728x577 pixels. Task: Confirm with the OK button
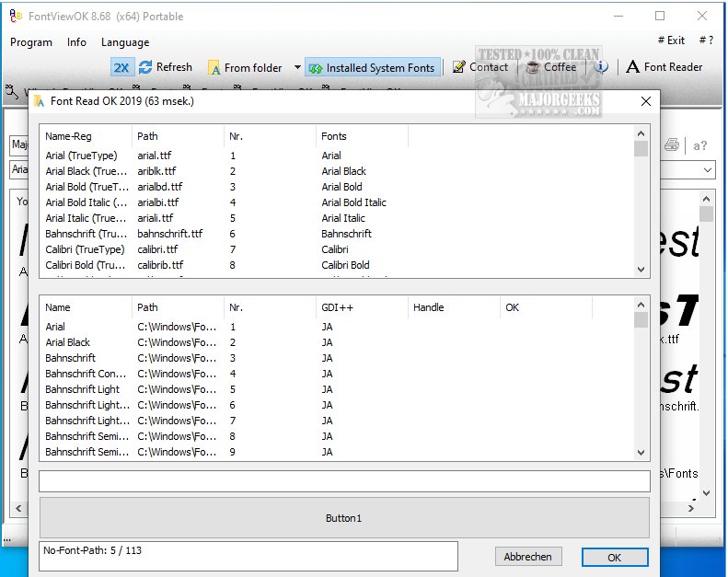click(615, 557)
